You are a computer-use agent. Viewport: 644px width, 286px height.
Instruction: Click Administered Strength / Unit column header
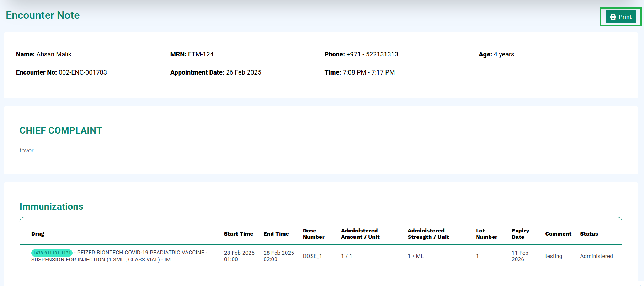point(428,234)
